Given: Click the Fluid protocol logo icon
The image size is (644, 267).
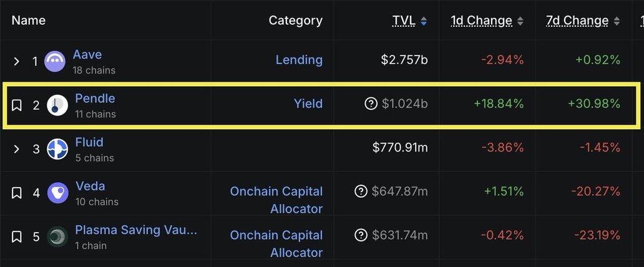Looking at the screenshot, I should pyautogui.click(x=57, y=149).
